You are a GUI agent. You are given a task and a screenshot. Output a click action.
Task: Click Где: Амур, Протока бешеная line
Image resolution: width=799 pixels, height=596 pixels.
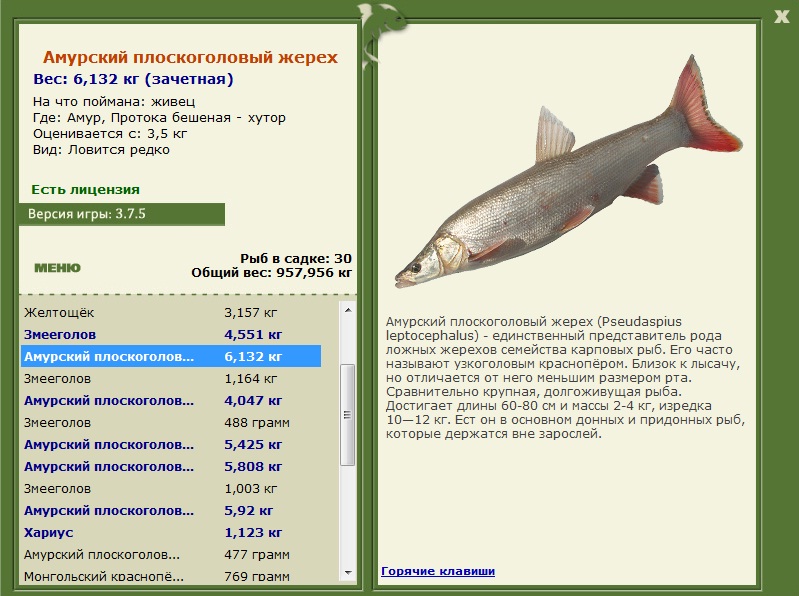(x=159, y=118)
